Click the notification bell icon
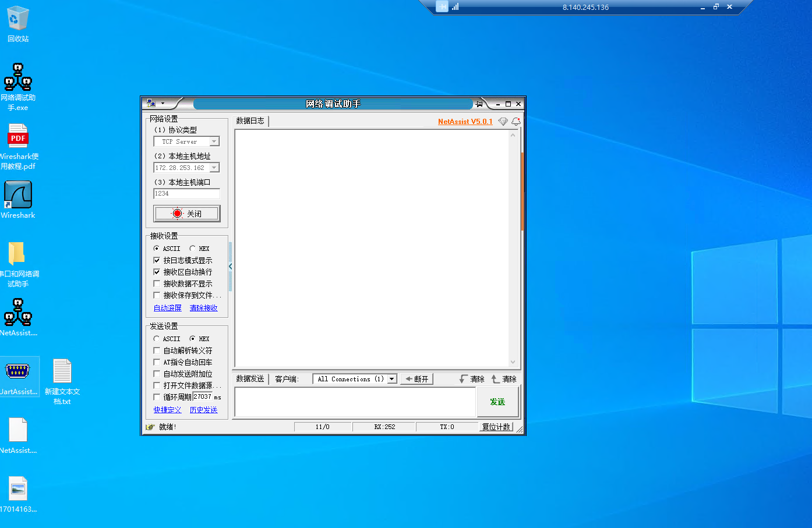The width and height of the screenshot is (812, 528). (x=516, y=122)
